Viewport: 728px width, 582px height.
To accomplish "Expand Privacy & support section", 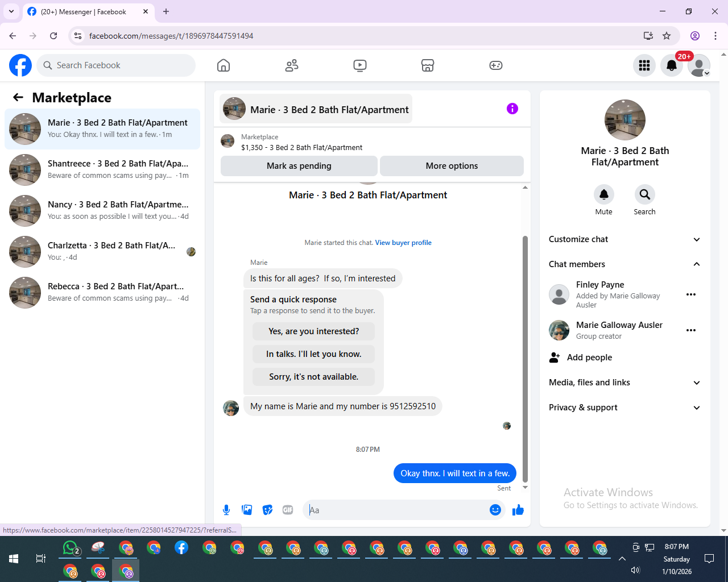I will click(625, 408).
